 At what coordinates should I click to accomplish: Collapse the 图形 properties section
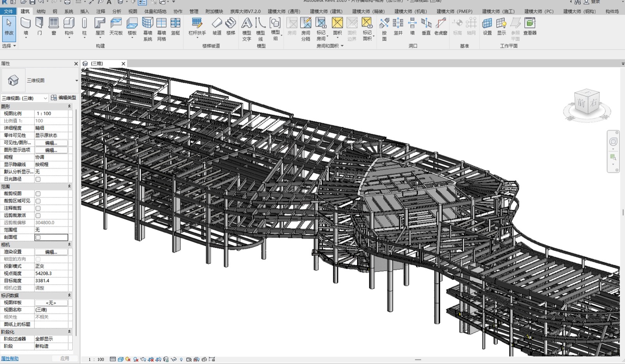tap(70, 106)
